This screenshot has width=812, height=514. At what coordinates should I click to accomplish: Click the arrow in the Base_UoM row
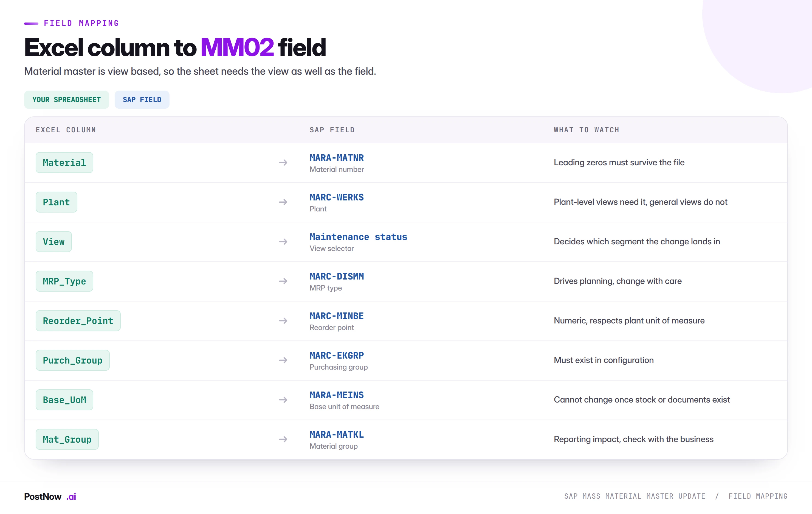pos(283,400)
